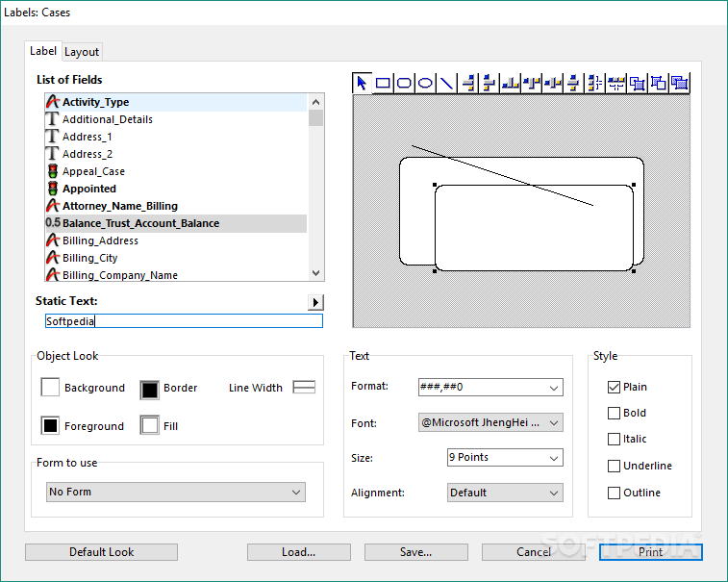Select the Attorney_Name_Billing field name
This screenshot has width=728, height=582.
click(120, 206)
